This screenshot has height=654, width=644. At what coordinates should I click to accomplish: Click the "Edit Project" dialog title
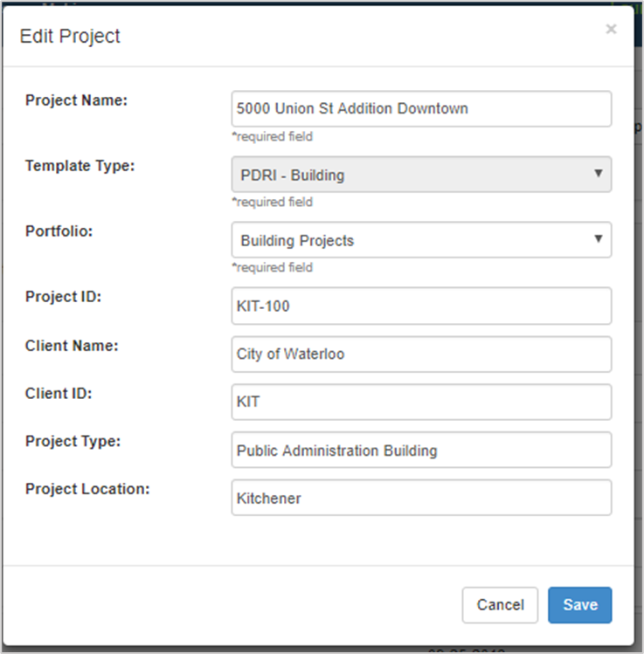[70, 36]
